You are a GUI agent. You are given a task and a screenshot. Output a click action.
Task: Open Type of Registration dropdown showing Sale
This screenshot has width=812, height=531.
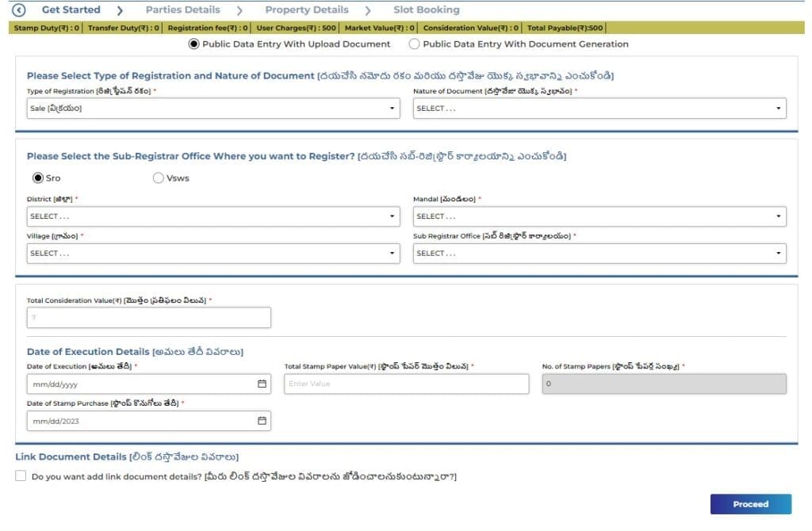(x=213, y=109)
